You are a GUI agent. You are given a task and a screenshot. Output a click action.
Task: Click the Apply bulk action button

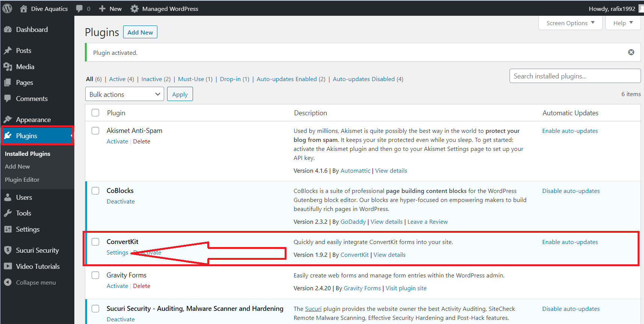tap(180, 94)
